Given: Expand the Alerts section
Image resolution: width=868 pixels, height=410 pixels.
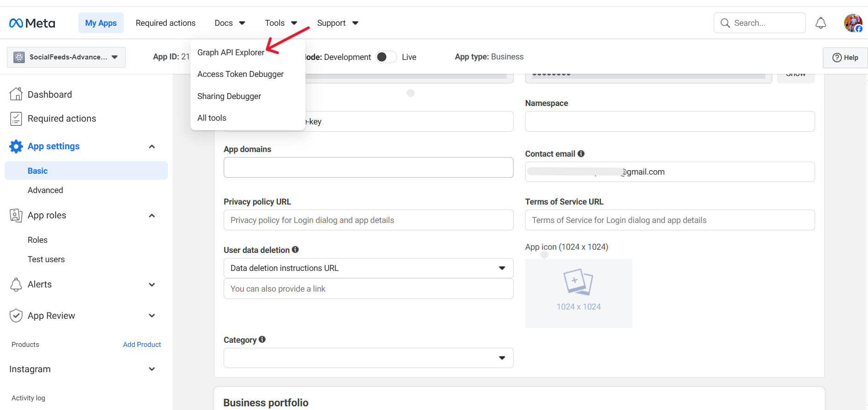Looking at the screenshot, I should click(x=152, y=285).
